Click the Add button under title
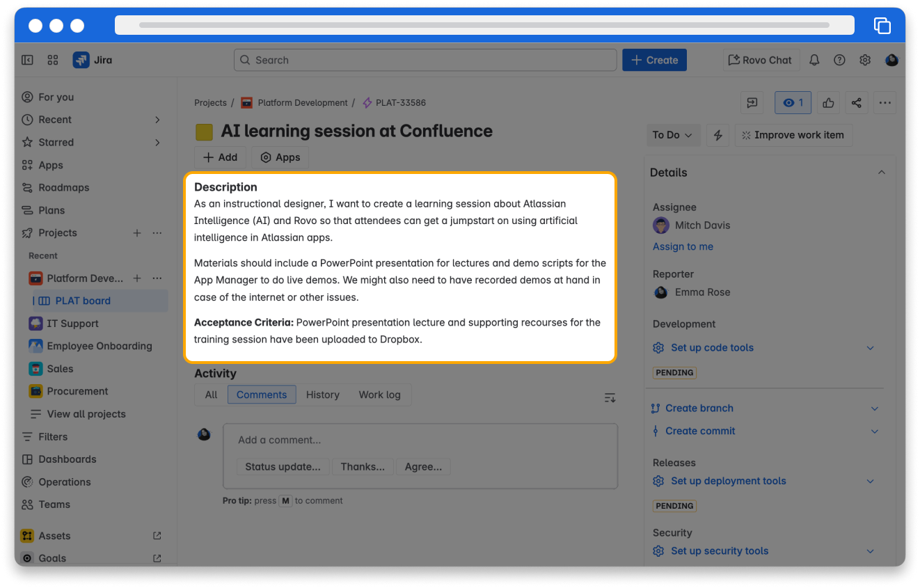 [220, 157]
